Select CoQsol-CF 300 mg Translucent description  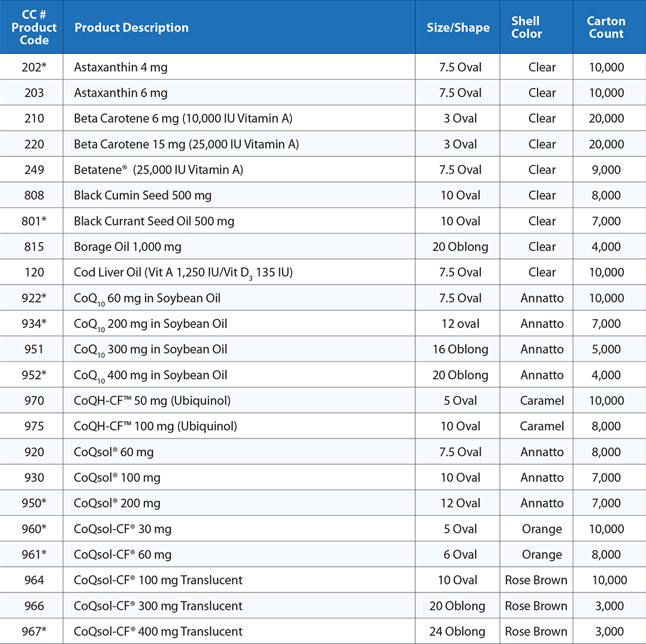pyautogui.click(x=158, y=606)
